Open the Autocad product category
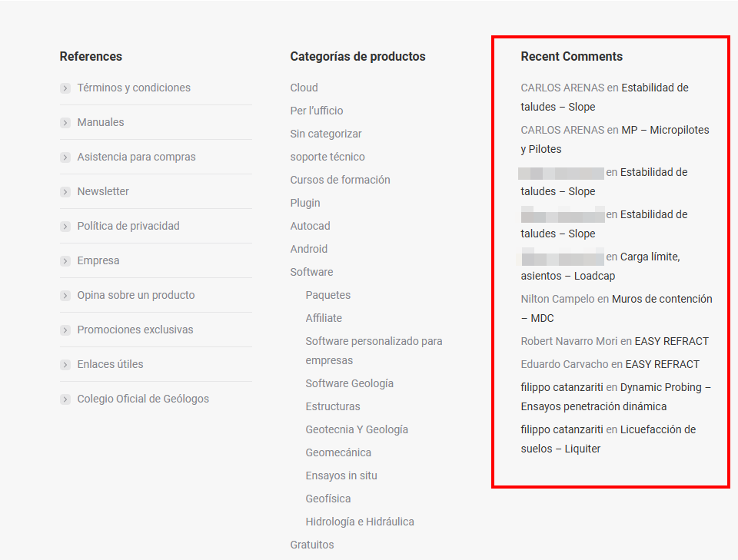The width and height of the screenshot is (738, 560). click(x=310, y=225)
